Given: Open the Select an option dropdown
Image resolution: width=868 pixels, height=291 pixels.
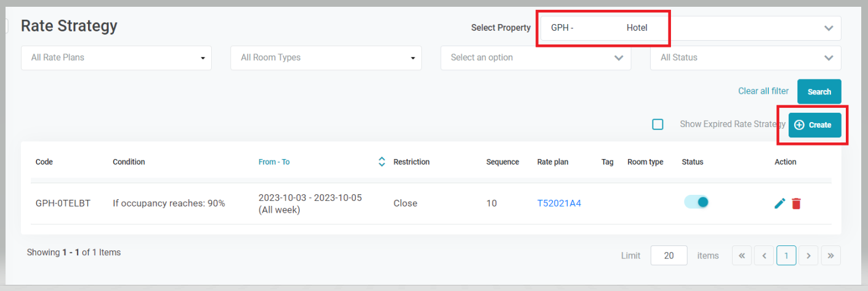Looking at the screenshot, I should pos(536,58).
